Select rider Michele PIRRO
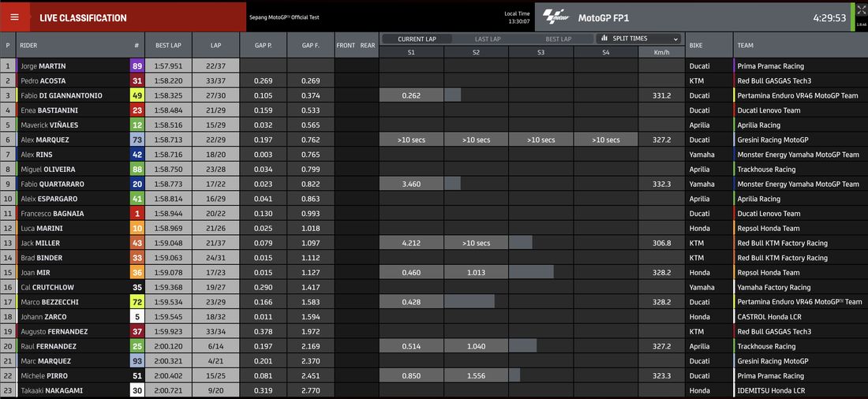868x399 pixels. pyautogui.click(x=43, y=376)
